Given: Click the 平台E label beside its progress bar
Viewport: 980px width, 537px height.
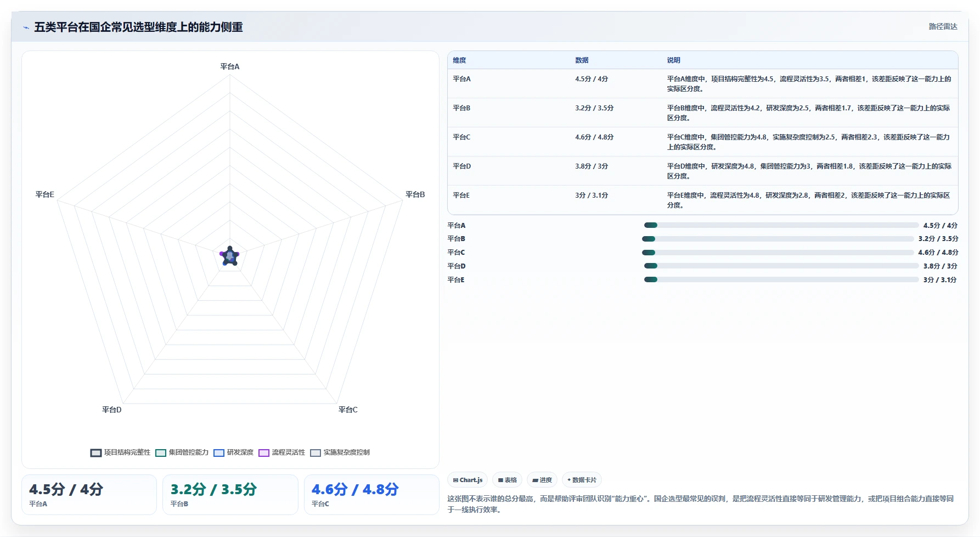Looking at the screenshot, I should point(456,280).
